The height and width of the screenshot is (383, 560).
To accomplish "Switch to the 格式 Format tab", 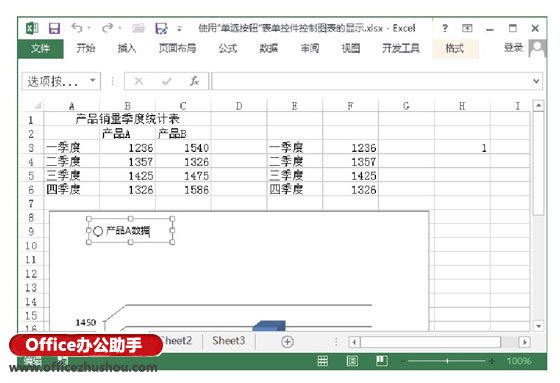I will tap(455, 48).
